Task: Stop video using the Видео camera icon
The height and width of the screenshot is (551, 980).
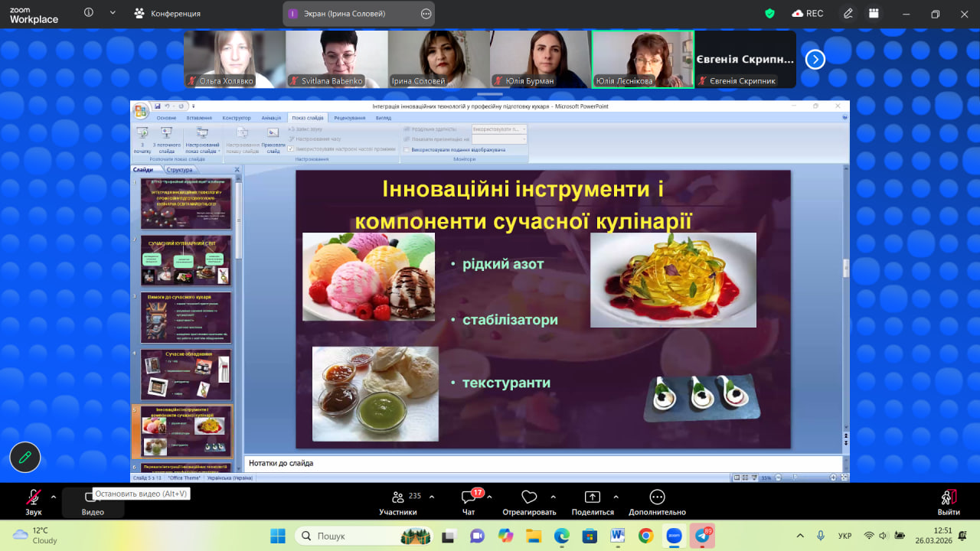Action: tap(92, 498)
